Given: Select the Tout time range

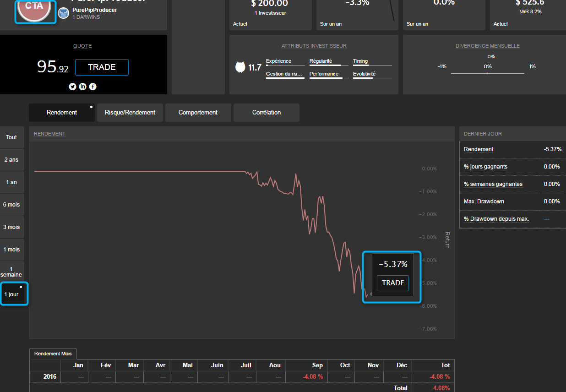Looking at the screenshot, I should [x=12, y=137].
